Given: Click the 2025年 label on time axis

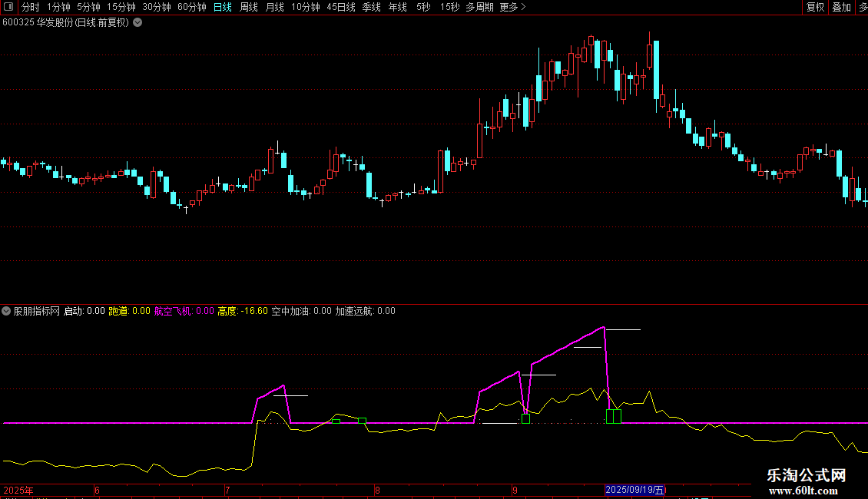Looking at the screenshot, I should click(18, 490).
